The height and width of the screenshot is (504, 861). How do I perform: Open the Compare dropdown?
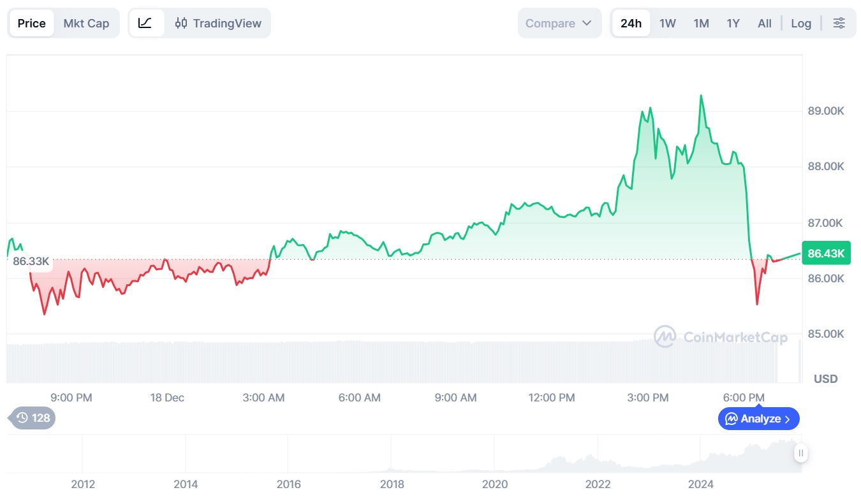[x=559, y=24]
